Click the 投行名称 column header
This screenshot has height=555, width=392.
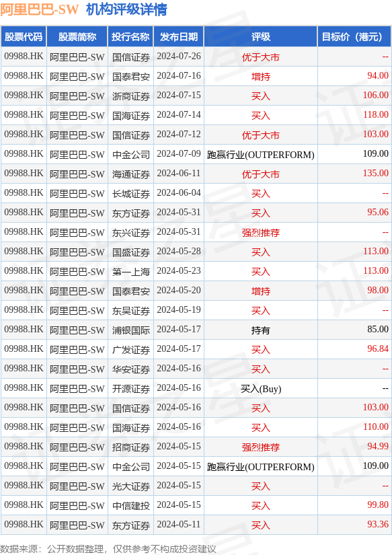click(130, 37)
